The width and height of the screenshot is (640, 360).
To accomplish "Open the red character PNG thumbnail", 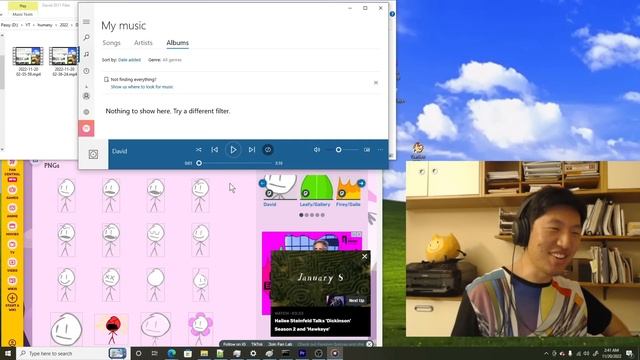I will click(x=112, y=329).
